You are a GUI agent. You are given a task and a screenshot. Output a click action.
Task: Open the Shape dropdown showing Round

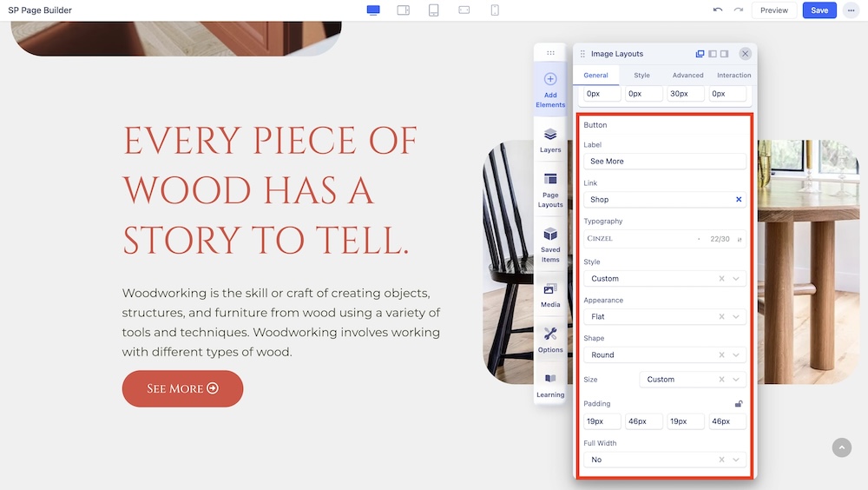pos(664,355)
